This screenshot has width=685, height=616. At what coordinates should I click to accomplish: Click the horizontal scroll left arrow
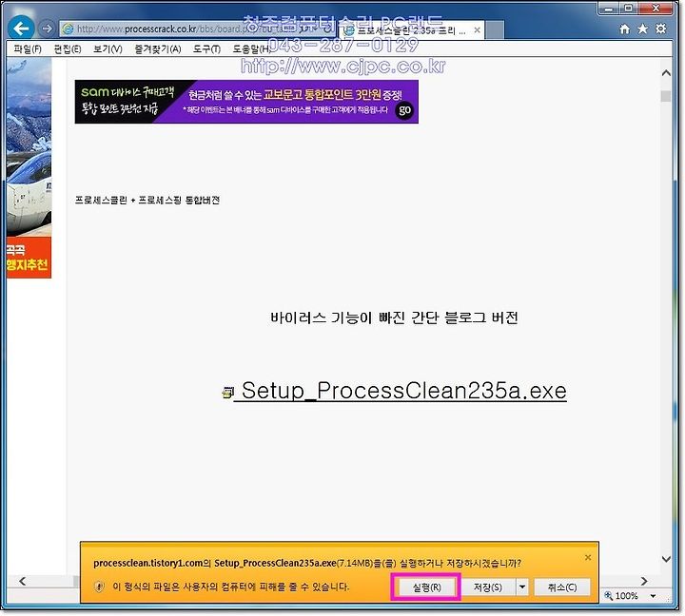tap(23, 581)
